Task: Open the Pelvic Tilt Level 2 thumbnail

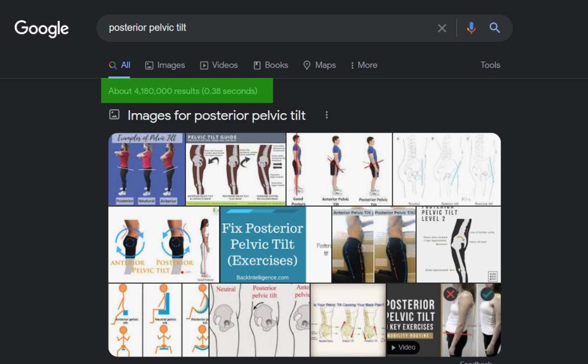Action: click(459, 245)
